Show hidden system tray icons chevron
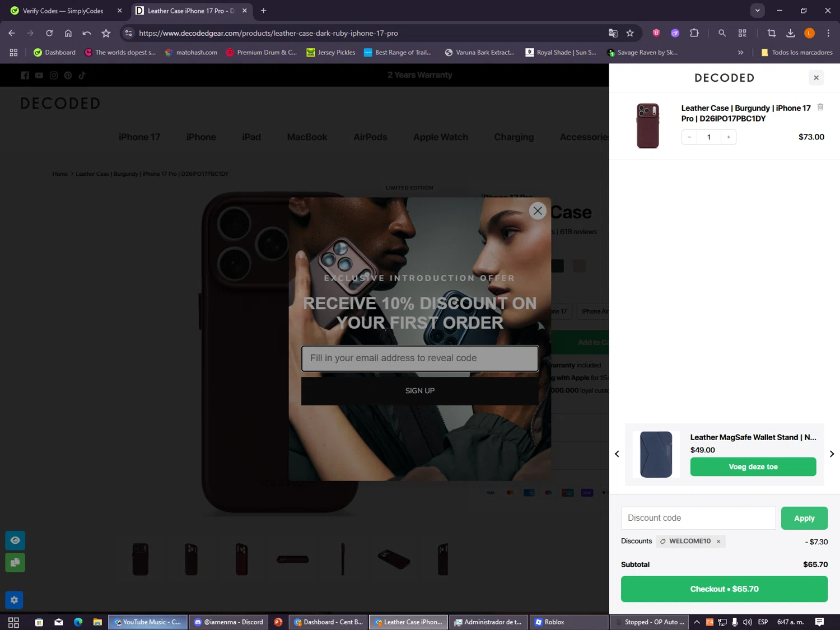840x630 pixels. pos(697,622)
